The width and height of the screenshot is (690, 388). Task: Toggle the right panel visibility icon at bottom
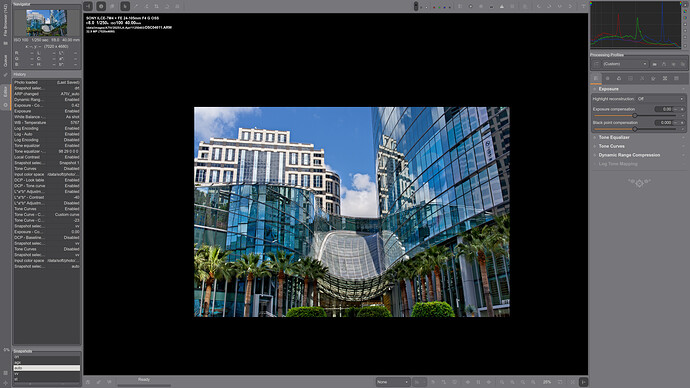click(583, 382)
